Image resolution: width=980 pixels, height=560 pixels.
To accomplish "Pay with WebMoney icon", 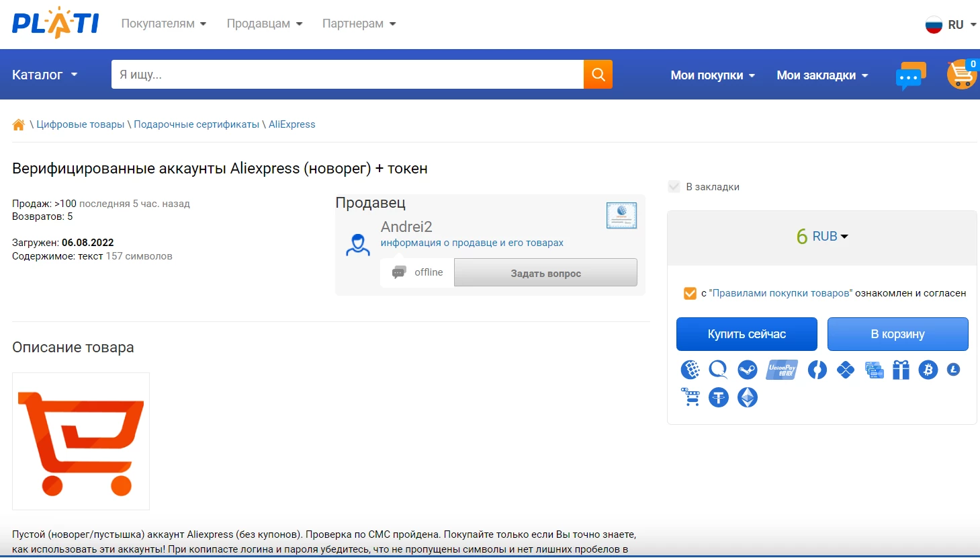I will pos(690,370).
